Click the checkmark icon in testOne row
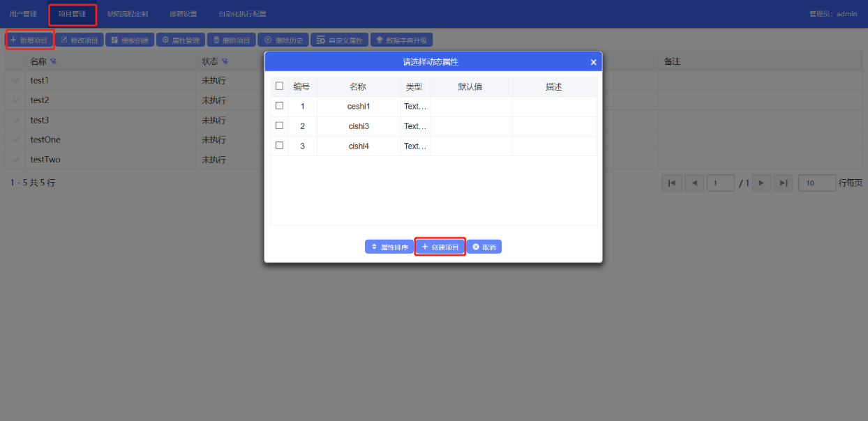 click(x=17, y=139)
